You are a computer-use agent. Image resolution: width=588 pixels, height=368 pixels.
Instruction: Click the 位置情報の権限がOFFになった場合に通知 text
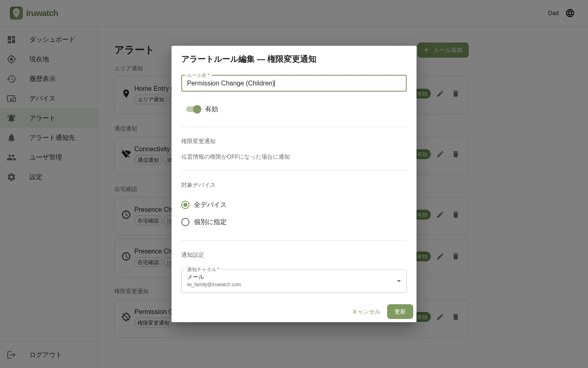click(x=236, y=157)
